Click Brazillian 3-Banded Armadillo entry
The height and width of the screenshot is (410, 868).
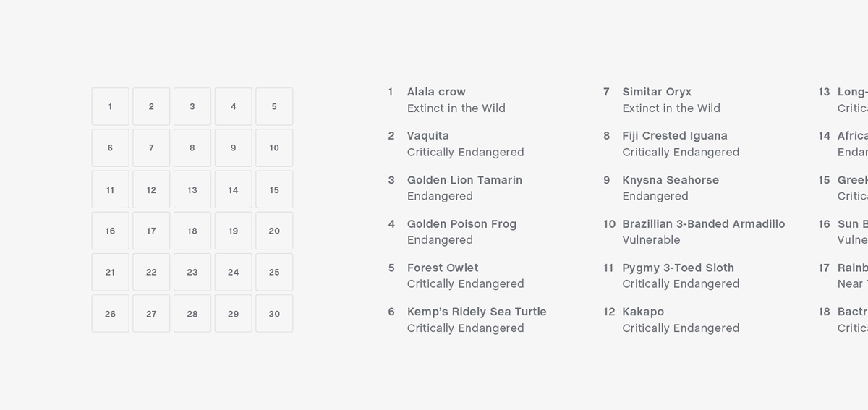703,224
